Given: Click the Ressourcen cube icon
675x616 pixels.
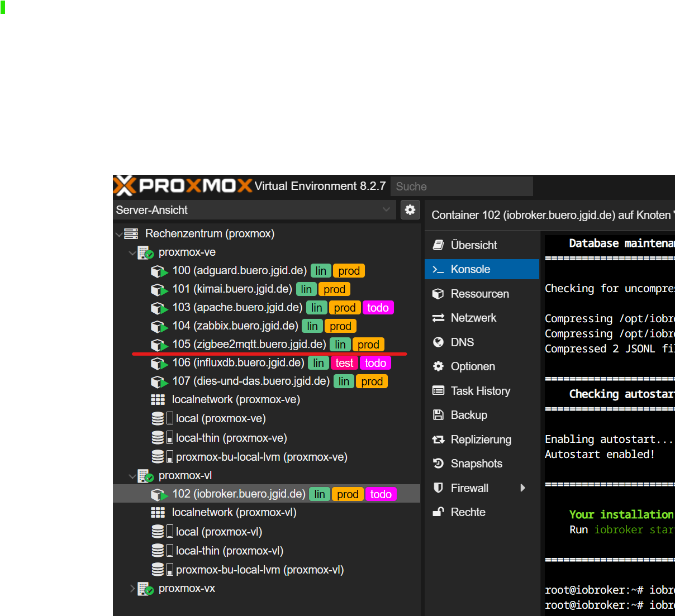Looking at the screenshot, I should [x=439, y=294].
